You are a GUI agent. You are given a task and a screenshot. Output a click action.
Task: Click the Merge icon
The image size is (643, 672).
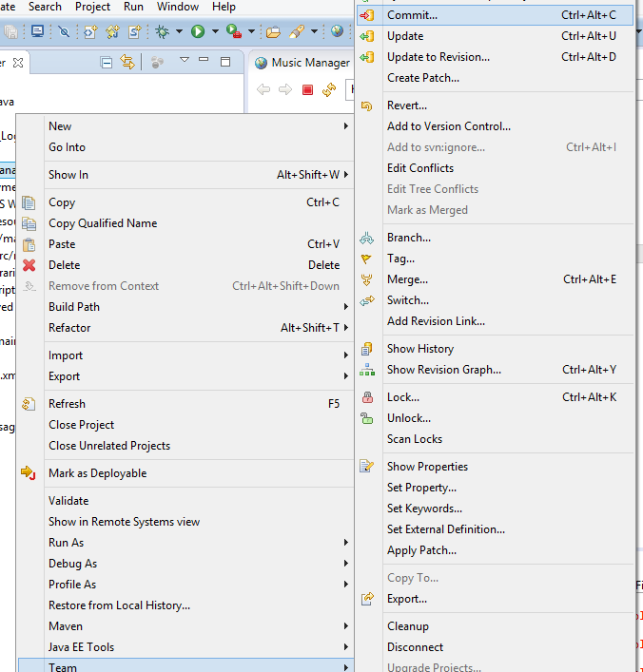coord(367,279)
